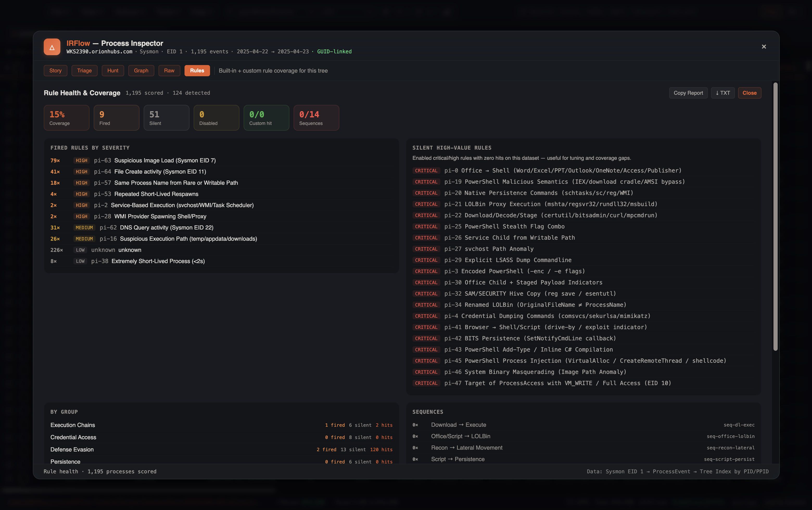Select fired rule pi-63 Suspicious Image Load
This screenshot has height=510, width=812.
coord(221,161)
